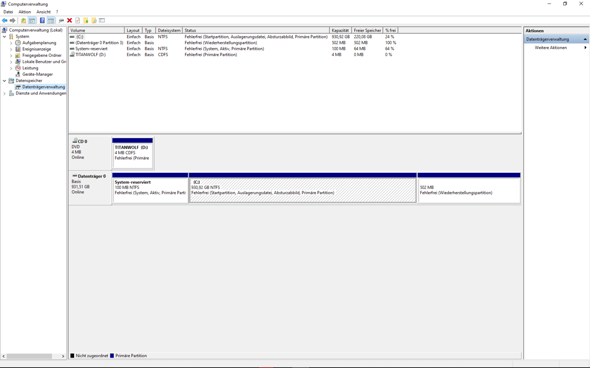The height and width of the screenshot is (368, 590).
Task: Open the Aktion menu
Action: [25, 12]
